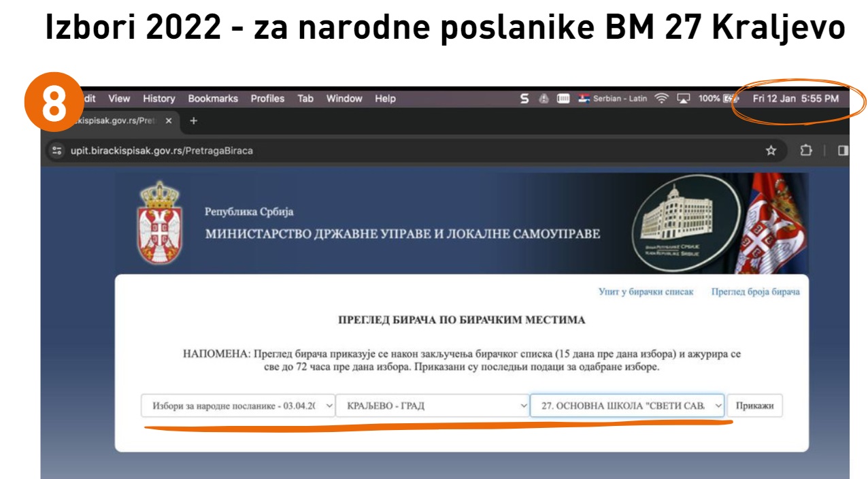The width and height of the screenshot is (868, 479).
Task: Expand the 27. ОСНОВНА ШКОЛА polling station dropdown
Action: coord(627,406)
